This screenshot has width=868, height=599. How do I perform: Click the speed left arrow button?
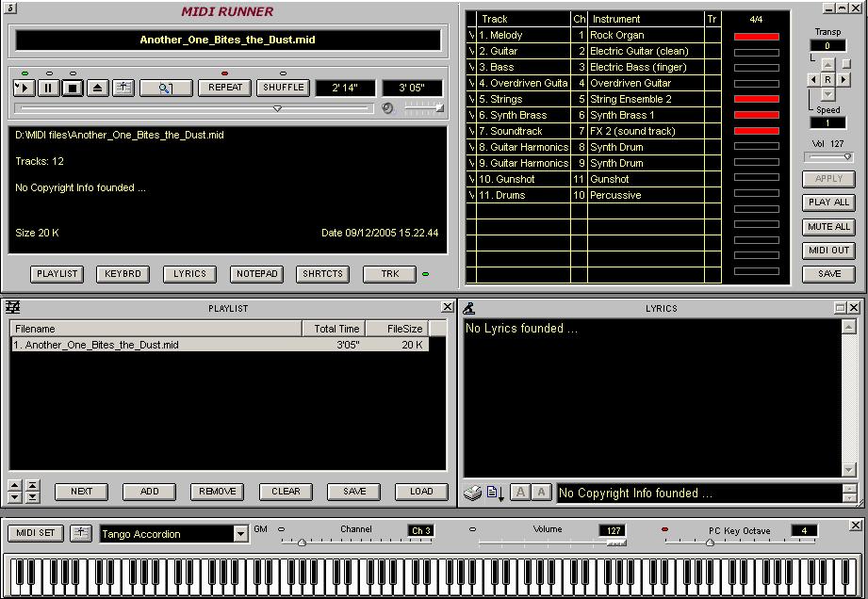click(813, 80)
